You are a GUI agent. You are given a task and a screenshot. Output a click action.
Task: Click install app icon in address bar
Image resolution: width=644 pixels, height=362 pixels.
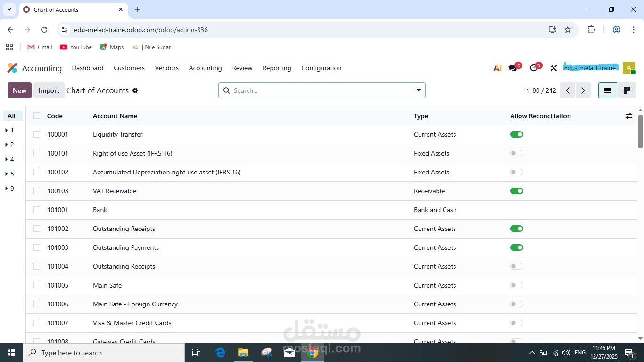553,30
